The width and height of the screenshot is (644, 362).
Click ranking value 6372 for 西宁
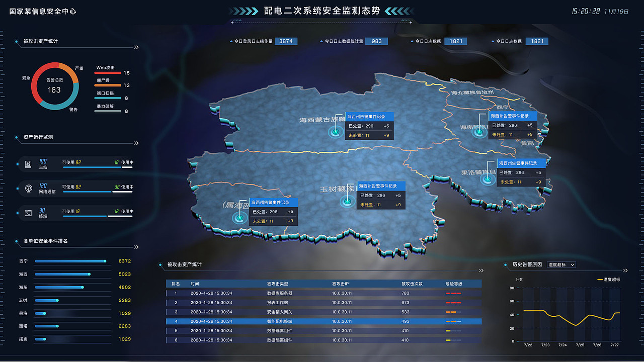(x=125, y=261)
